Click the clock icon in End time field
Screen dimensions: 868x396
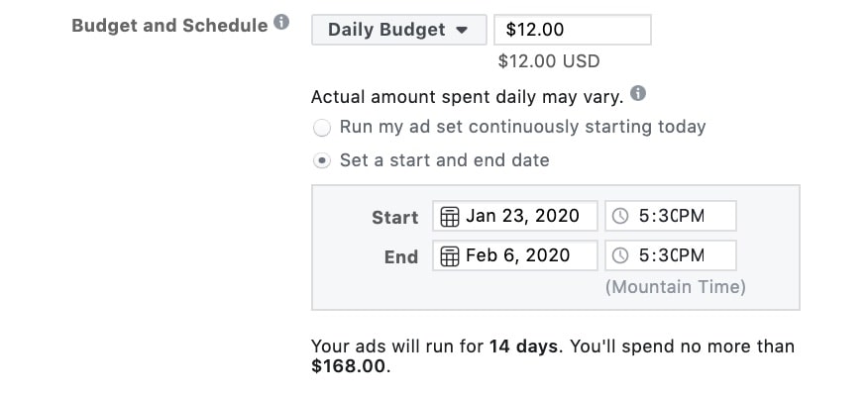(621, 255)
